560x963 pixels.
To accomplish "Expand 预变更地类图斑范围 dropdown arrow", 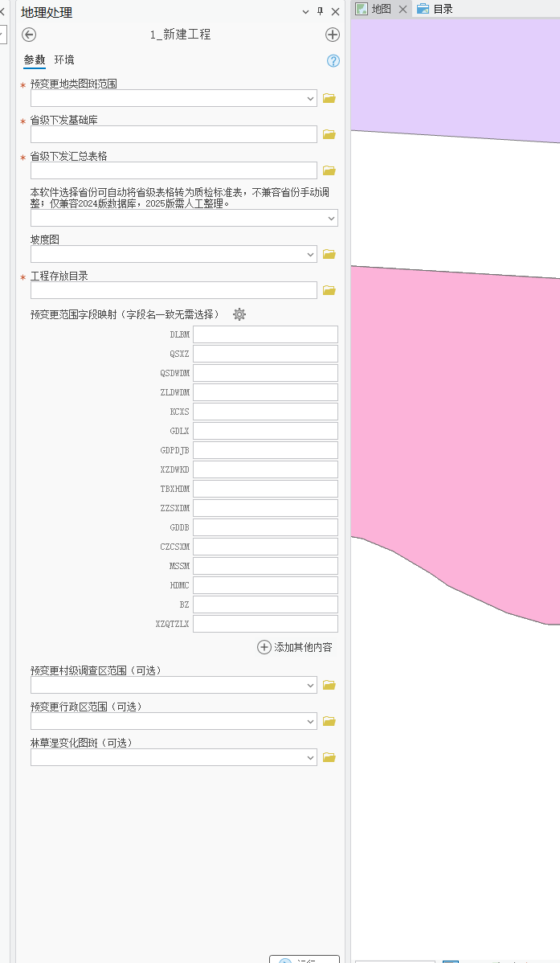I will click(310, 98).
